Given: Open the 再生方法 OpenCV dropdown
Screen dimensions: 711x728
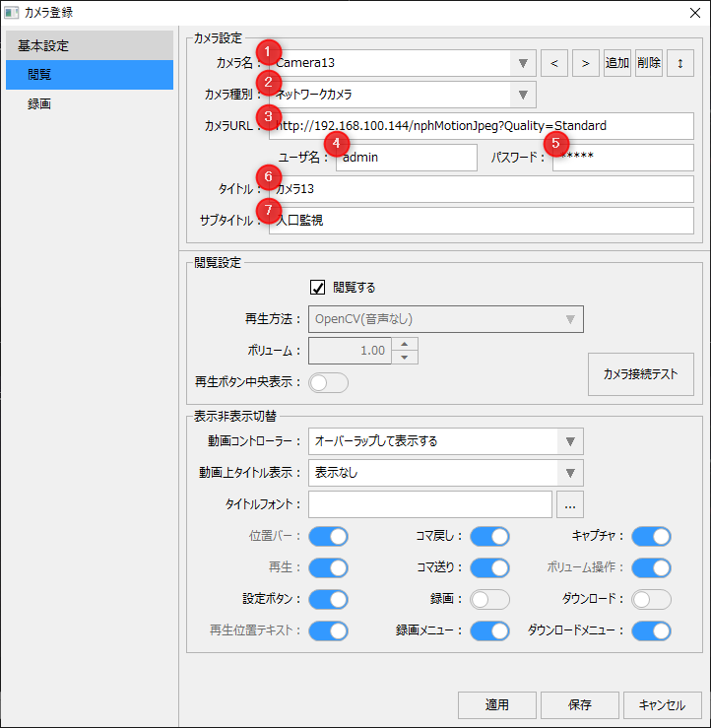Looking at the screenshot, I should [446, 319].
